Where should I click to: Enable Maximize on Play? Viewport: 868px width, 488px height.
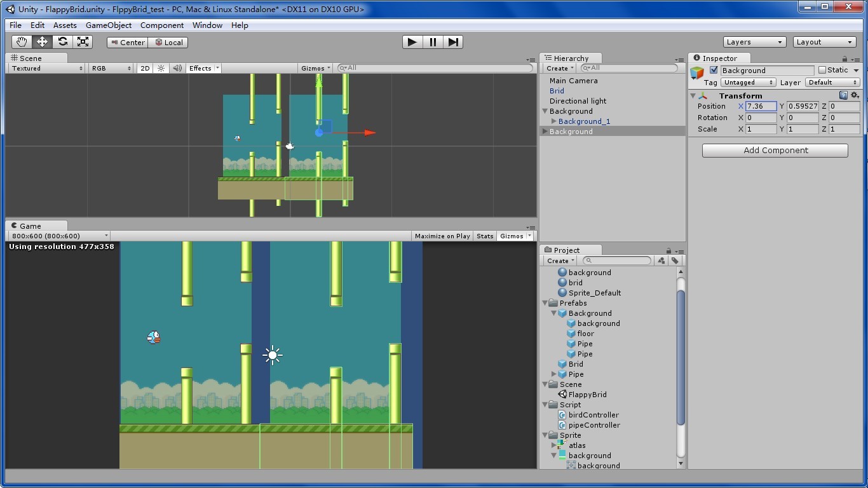pyautogui.click(x=442, y=235)
